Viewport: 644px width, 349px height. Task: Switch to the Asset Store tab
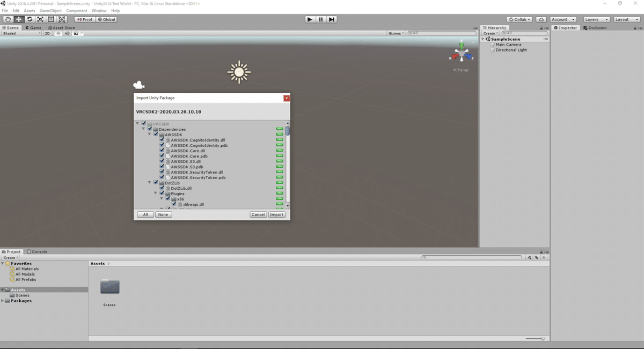point(62,28)
